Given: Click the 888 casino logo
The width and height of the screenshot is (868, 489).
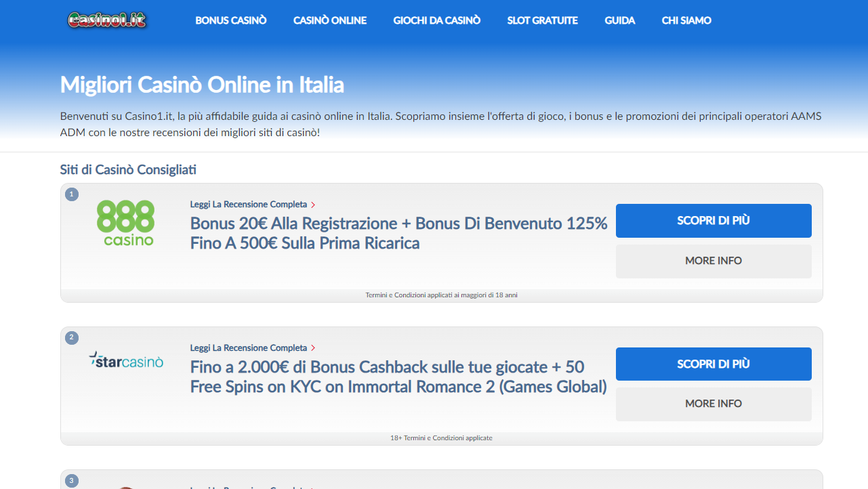Looking at the screenshot, I should (126, 222).
